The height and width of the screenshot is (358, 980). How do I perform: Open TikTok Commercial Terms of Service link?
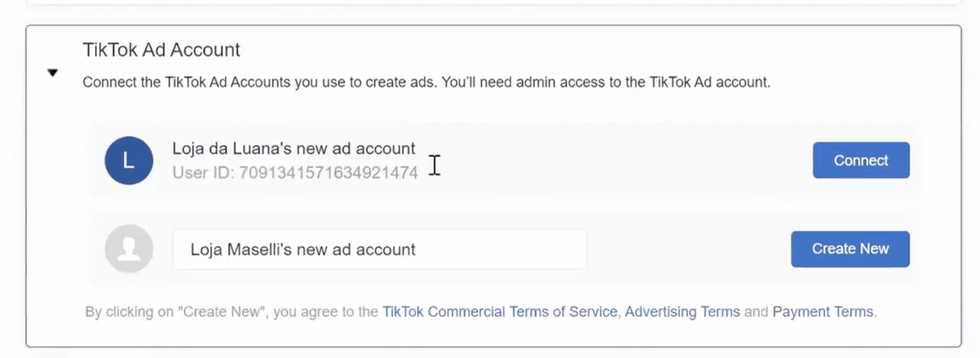pos(500,312)
